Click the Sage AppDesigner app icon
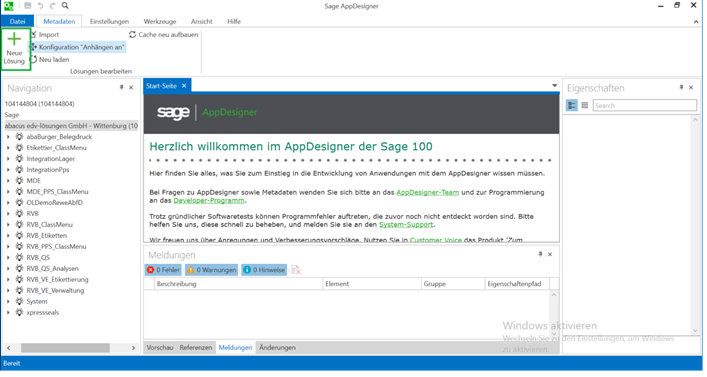This screenshot has width=707, height=377. coord(9,6)
